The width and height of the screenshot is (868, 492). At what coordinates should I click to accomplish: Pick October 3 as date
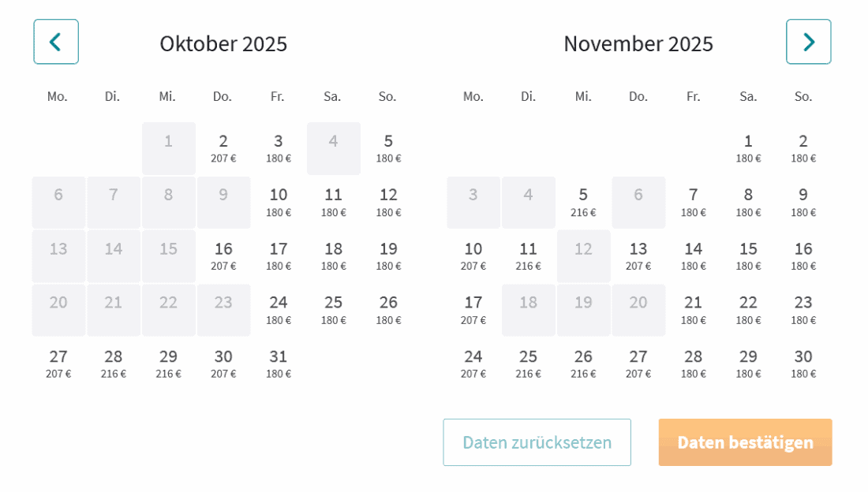click(279, 148)
